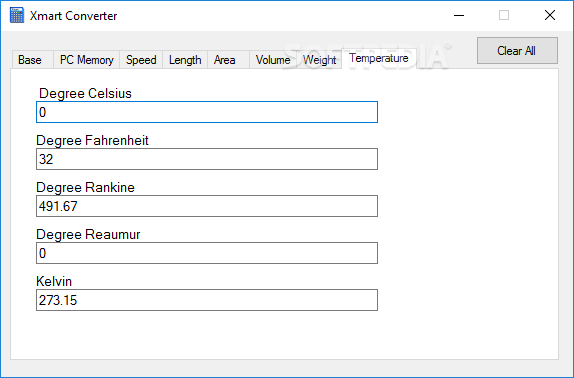Click the Kelvin label
The width and height of the screenshot is (574, 378).
54,281
